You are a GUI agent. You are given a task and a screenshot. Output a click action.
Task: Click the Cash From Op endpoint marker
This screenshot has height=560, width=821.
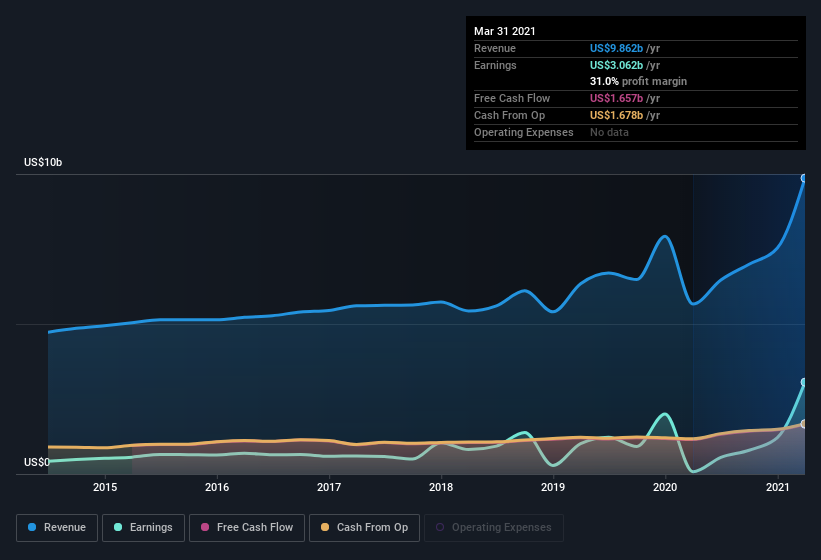click(x=804, y=424)
